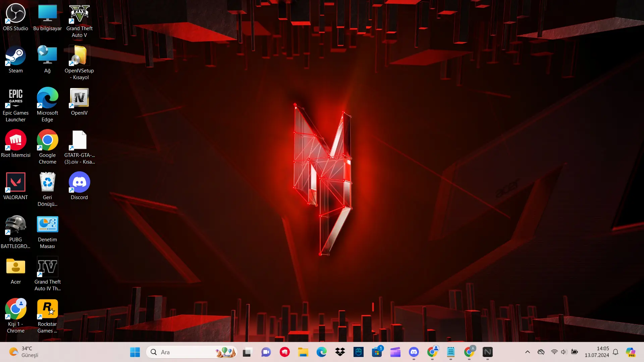The image size is (644, 362).
Task: Open OBS Studio desktop shortcut
Action: tap(15, 17)
